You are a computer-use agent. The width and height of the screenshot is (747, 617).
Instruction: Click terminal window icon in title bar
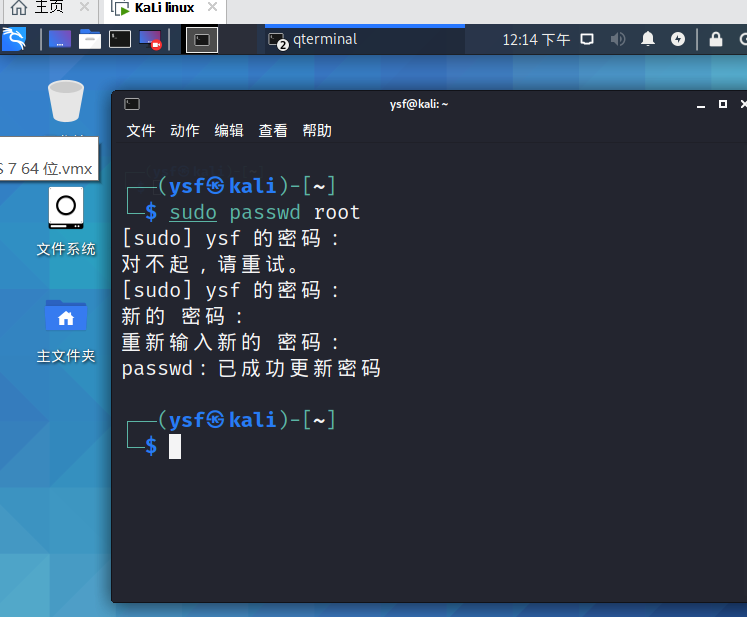(x=132, y=104)
